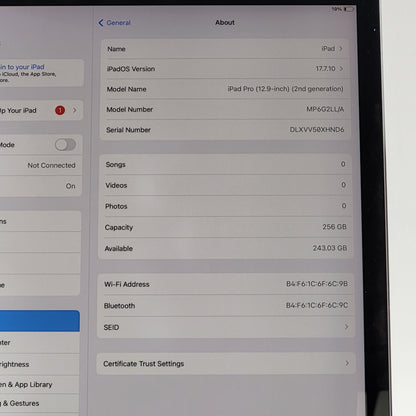Tap the Certificate Trust Settings chevron
416x416 pixels.
pyautogui.click(x=347, y=363)
